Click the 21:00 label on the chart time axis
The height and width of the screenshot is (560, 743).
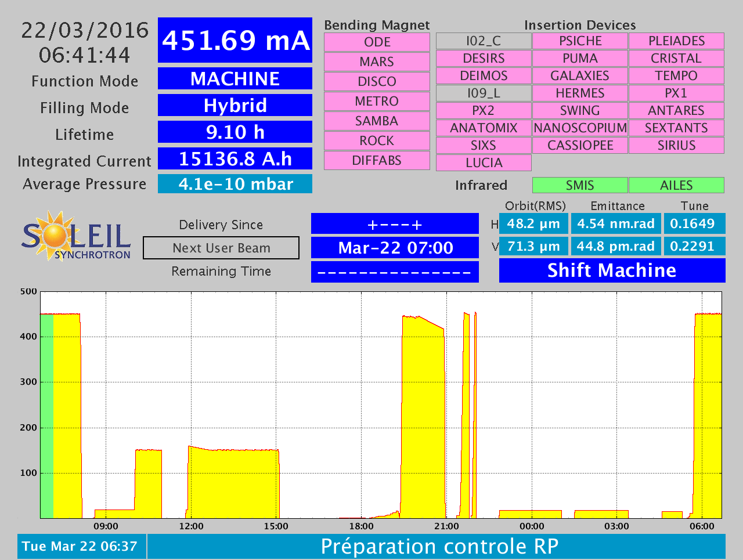(446, 526)
